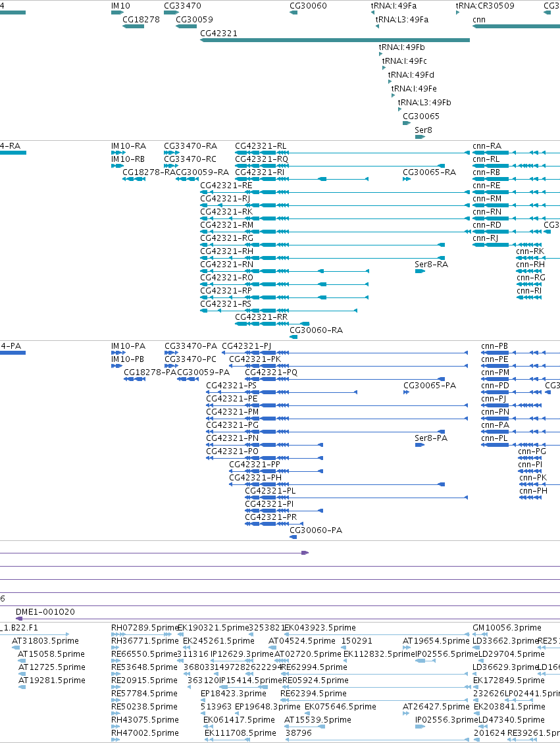Viewport: 560px width, 743px height.
Task: Click the cnn-RA transcript label
Action: pos(486,146)
